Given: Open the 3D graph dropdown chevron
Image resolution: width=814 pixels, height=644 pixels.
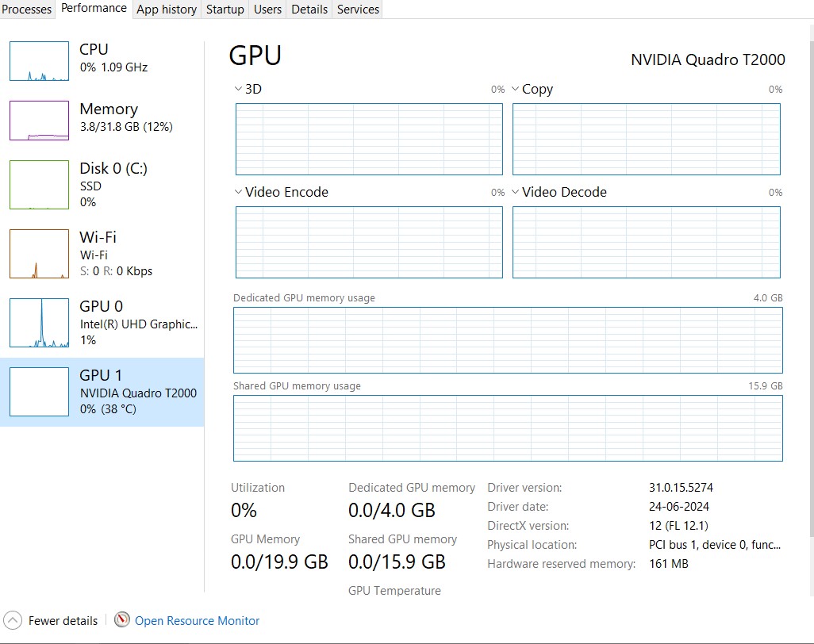Looking at the screenshot, I should tap(239, 90).
